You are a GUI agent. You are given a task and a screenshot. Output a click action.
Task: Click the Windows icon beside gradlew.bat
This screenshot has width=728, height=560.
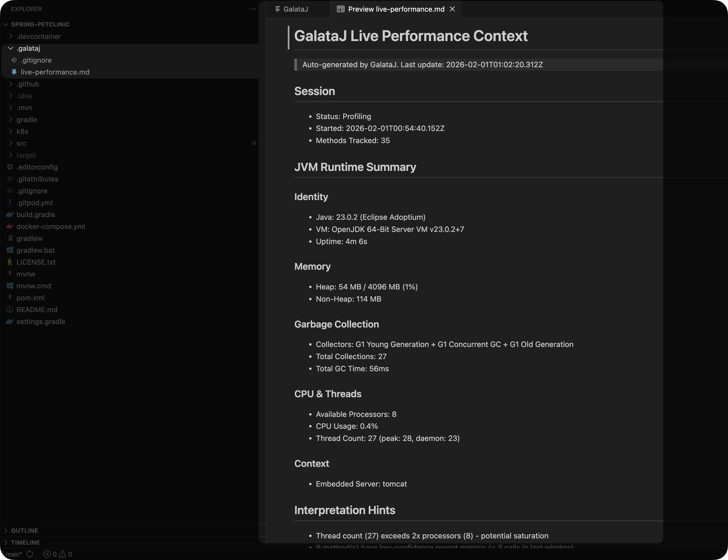point(10,250)
